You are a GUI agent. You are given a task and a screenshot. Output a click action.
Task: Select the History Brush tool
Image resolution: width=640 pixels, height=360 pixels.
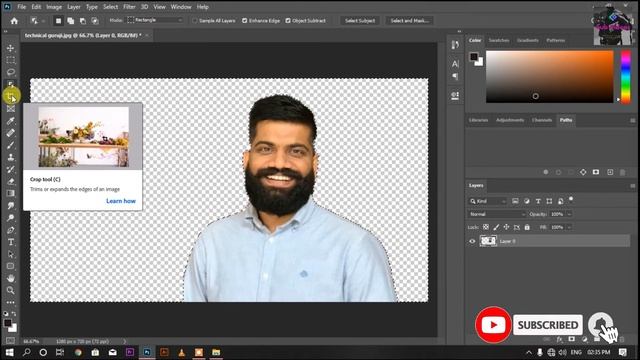(x=11, y=169)
